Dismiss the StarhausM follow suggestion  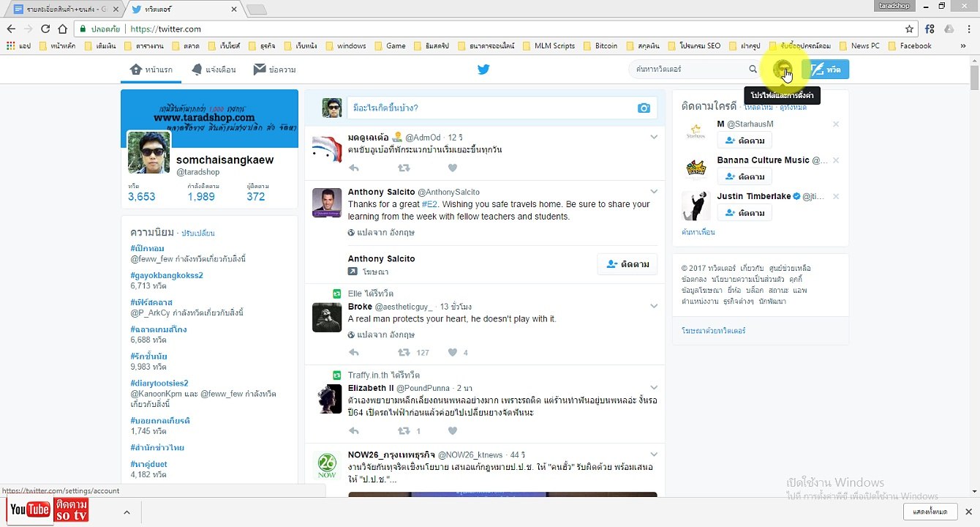click(836, 124)
